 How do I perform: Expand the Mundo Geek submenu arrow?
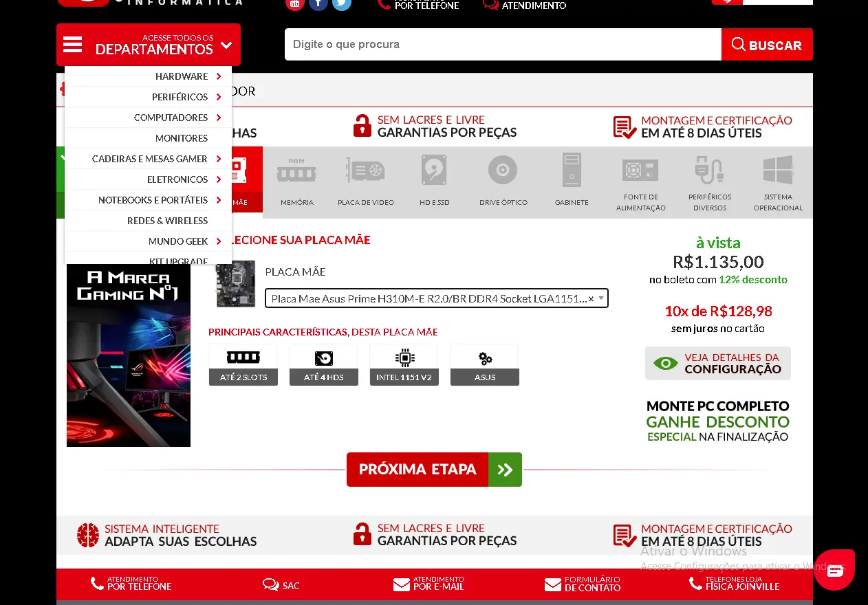tap(219, 241)
